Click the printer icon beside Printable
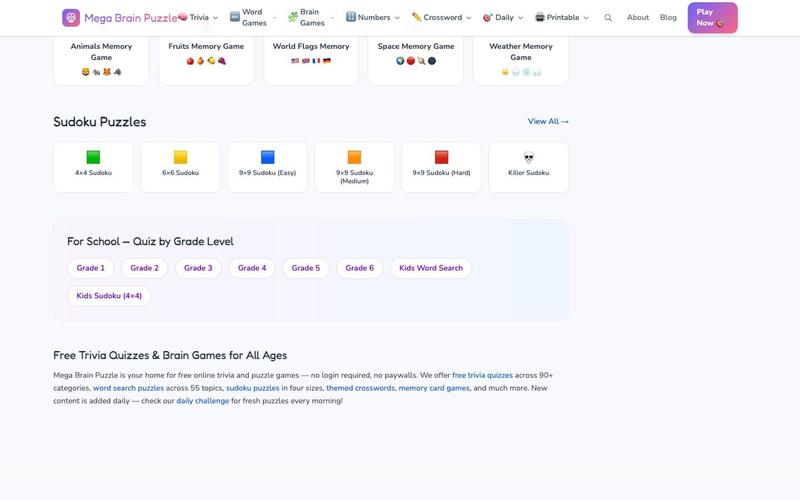Screen dimensions: 800x500 (540, 17)
